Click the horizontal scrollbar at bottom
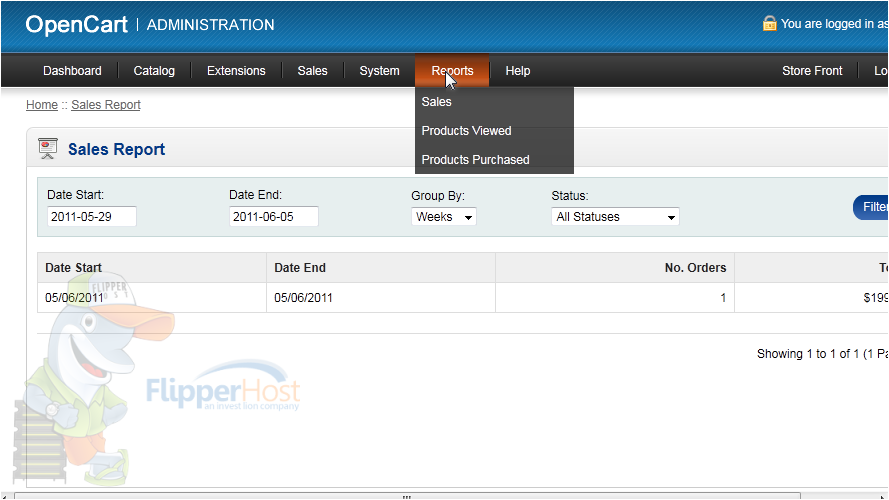This screenshot has width=889, height=500. click(407, 496)
